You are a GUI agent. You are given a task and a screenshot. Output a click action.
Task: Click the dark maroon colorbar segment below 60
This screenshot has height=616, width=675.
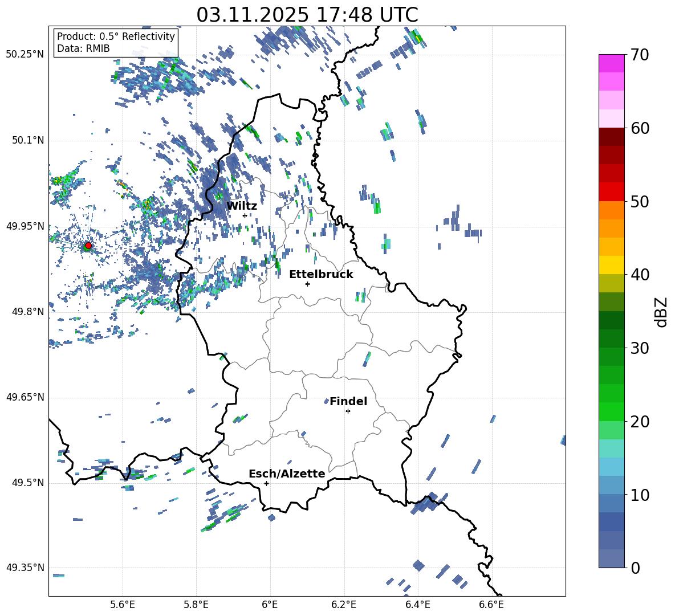pos(612,137)
